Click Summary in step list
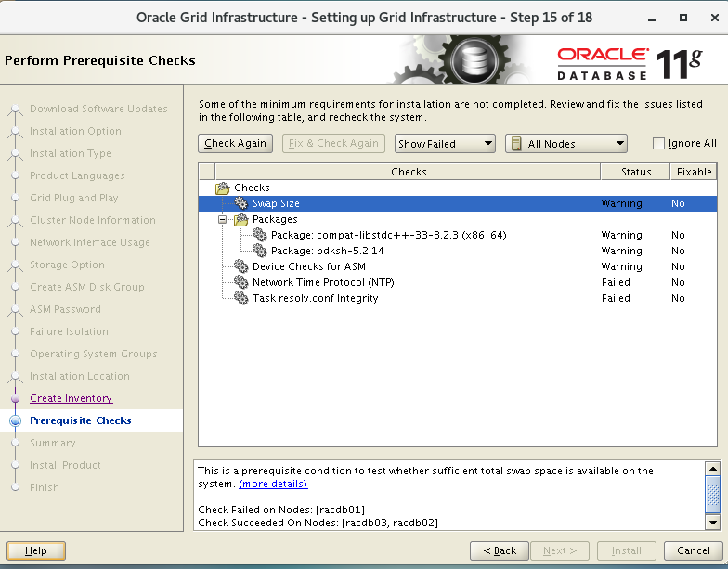The height and width of the screenshot is (569, 728). 52,443
